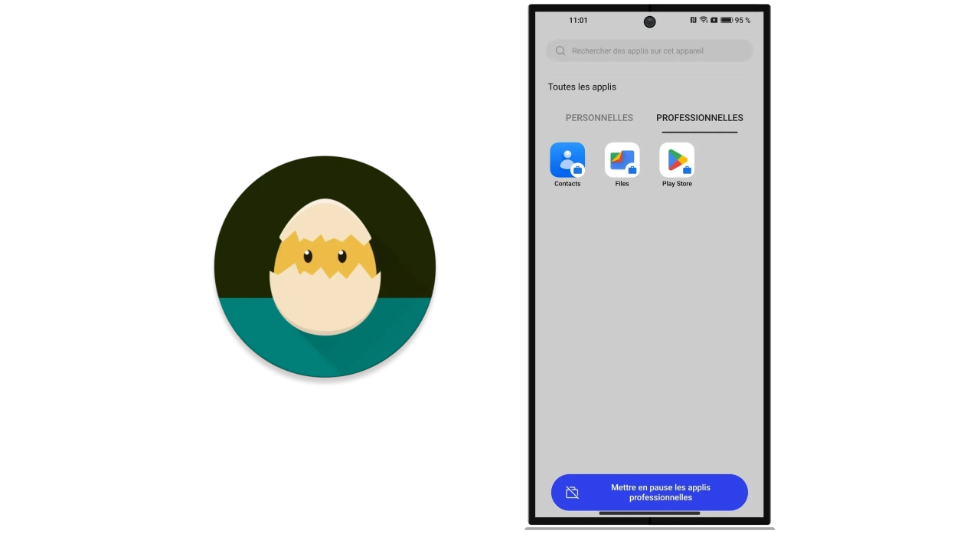
Task: Tap the missing SIM card status icon
Action: click(714, 20)
